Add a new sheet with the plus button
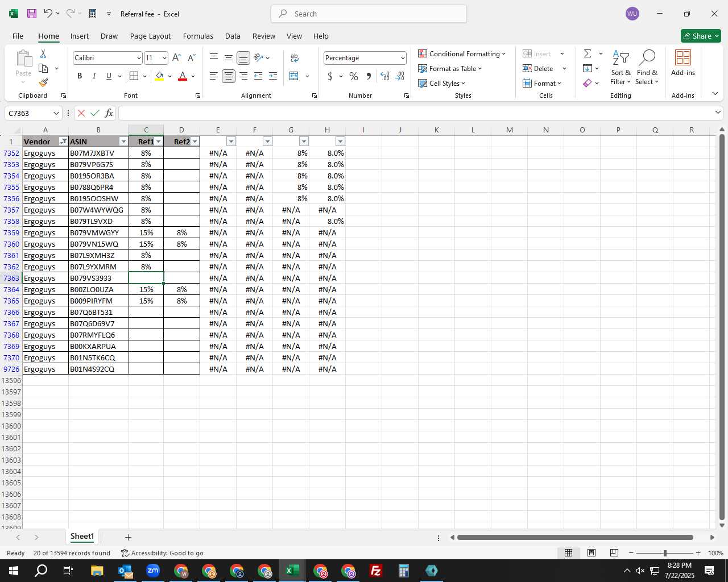 point(128,537)
